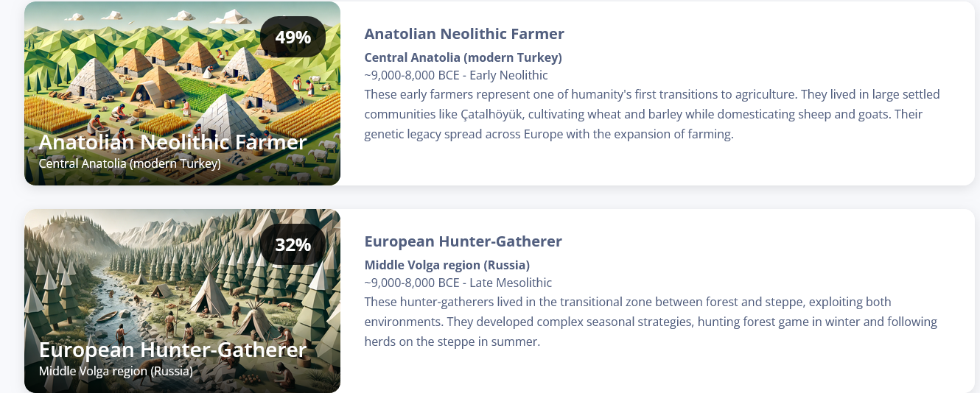Select overlay caption Central Anatolia (modern Turkey) on image
Viewport: 980px width, 393px height.
(x=130, y=163)
